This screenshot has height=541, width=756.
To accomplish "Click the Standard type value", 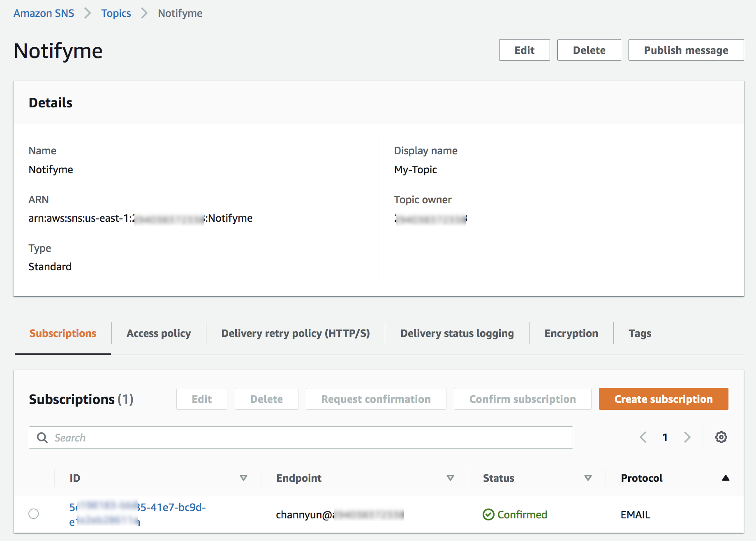I will coord(50,267).
